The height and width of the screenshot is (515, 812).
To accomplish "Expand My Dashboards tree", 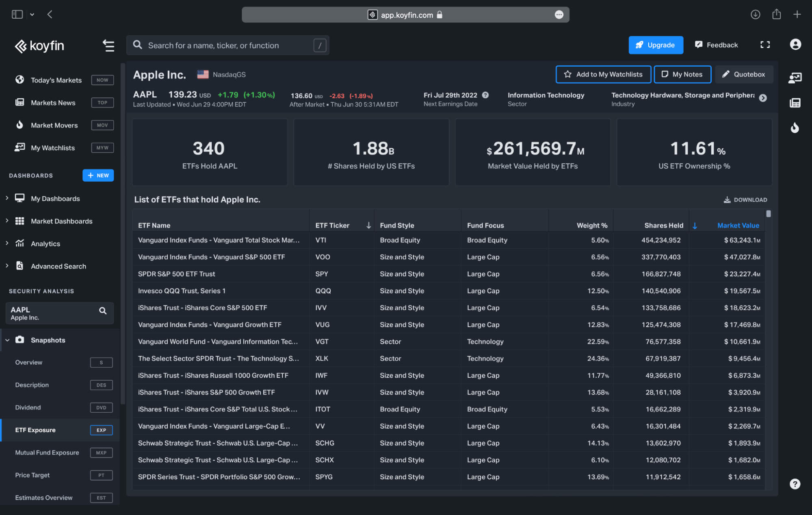I will point(7,198).
